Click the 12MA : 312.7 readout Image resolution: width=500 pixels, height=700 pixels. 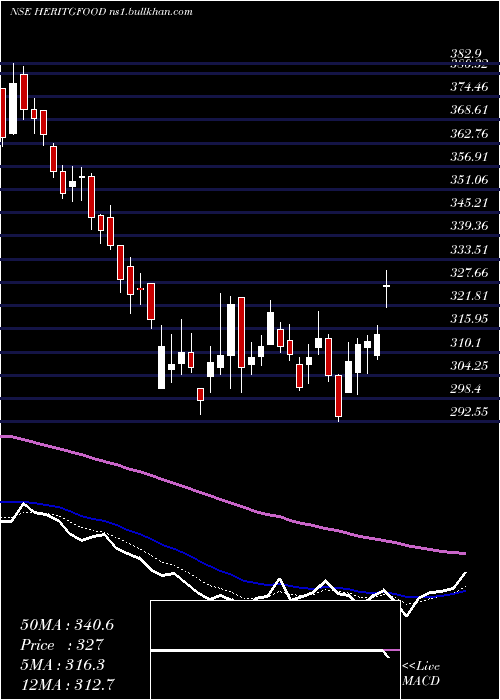[x=67, y=684]
